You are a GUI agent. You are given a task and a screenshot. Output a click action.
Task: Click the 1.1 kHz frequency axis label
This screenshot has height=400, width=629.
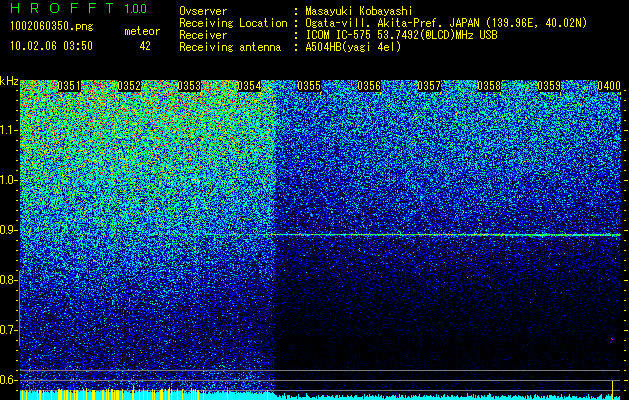[9, 130]
